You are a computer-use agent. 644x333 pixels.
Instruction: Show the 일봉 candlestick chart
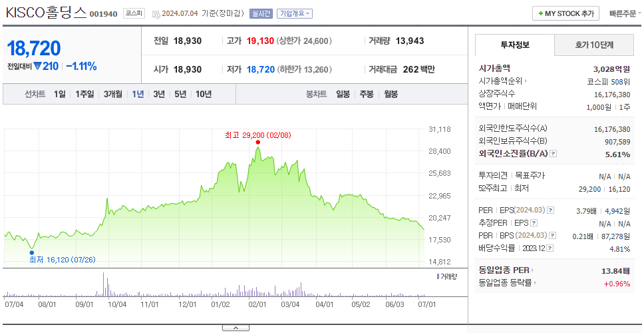point(343,94)
